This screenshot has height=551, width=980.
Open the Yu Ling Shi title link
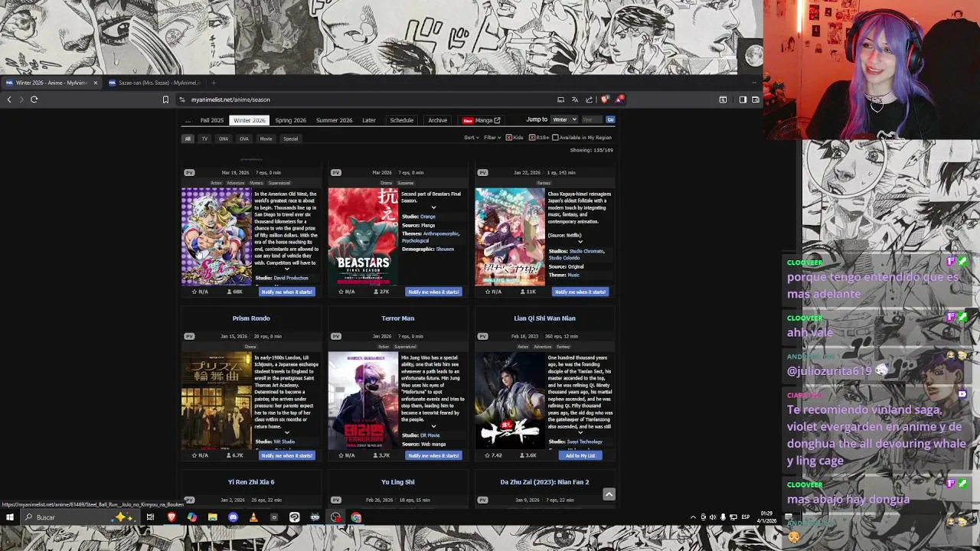[x=398, y=482]
